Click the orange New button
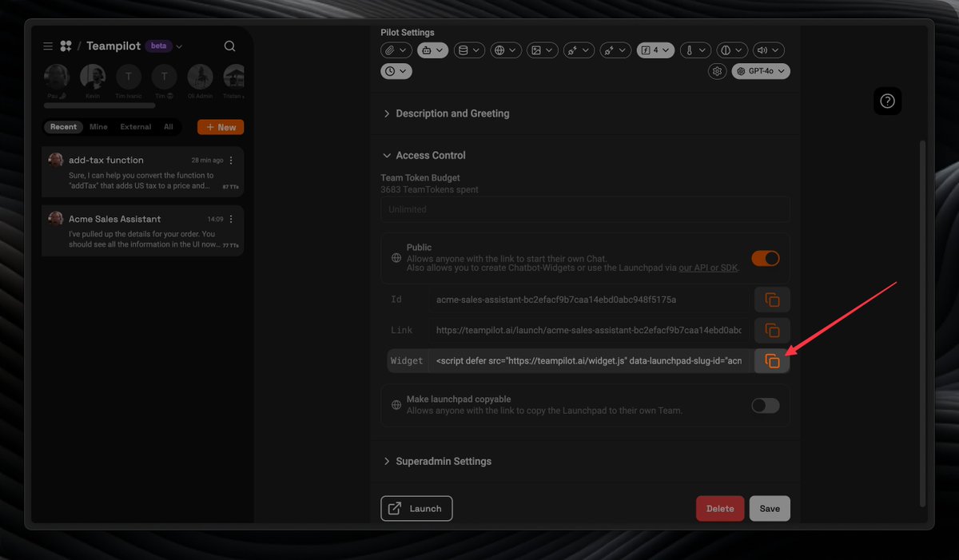Screen dimensions: 959x560 tap(221, 127)
